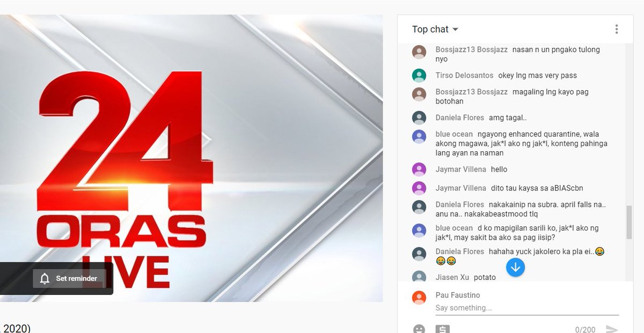644x333 pixels.
Task: Open the chat three-dot options menu
Action: coord(617,29)
